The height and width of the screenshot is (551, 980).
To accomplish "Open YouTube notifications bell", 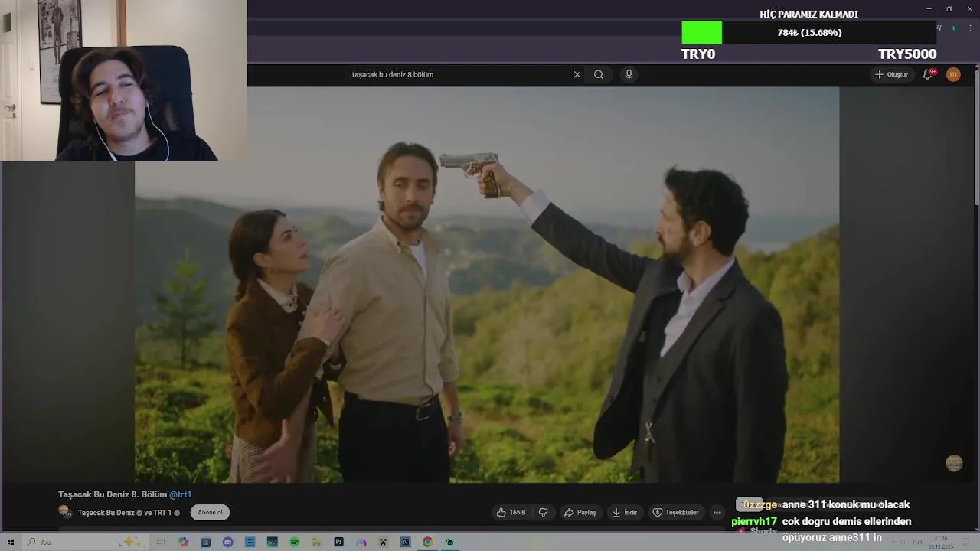I will pyautogui.click(x=928, y=74).
